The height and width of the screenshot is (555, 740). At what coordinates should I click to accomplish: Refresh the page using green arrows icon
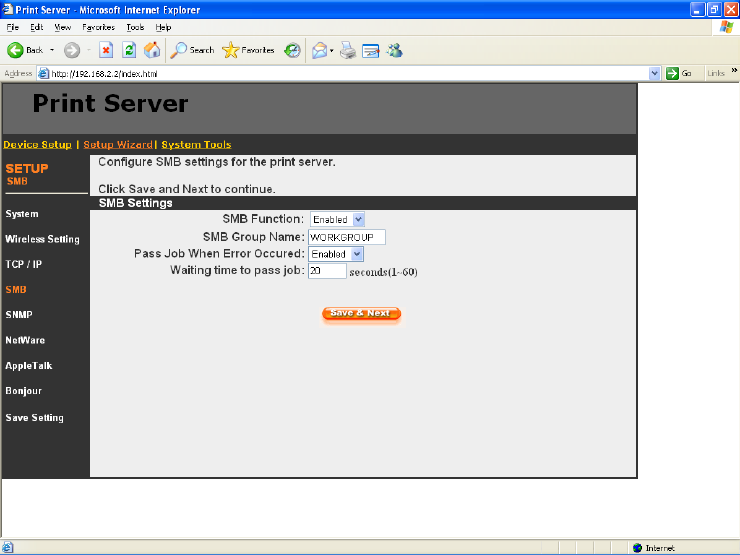(129, 50)
